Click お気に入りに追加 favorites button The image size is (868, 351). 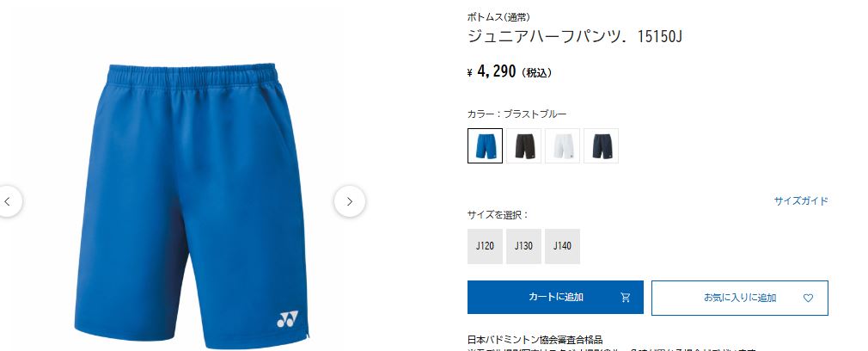point(740,298)
